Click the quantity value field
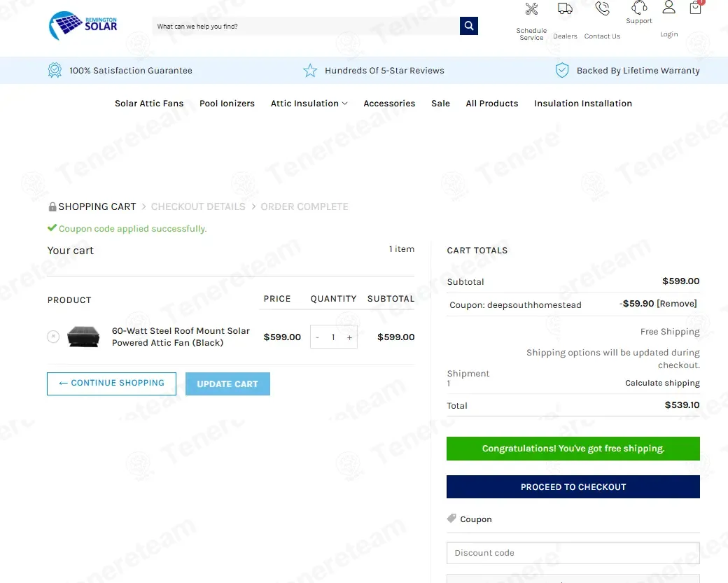 click(x=333, y=337)
